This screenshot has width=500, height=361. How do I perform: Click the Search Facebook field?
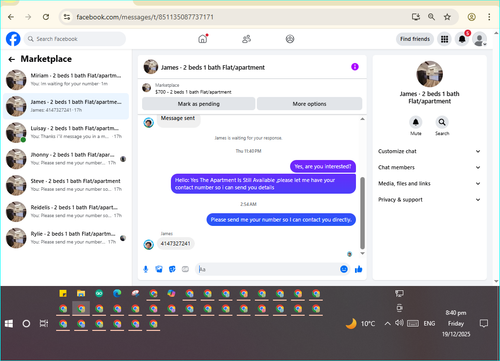[x=75, y=39]
